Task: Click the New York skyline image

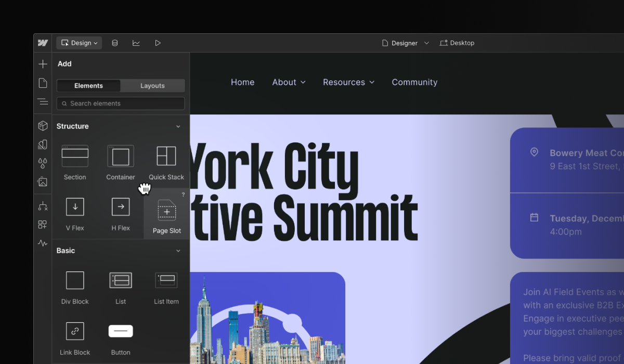Action: point(267,318)
